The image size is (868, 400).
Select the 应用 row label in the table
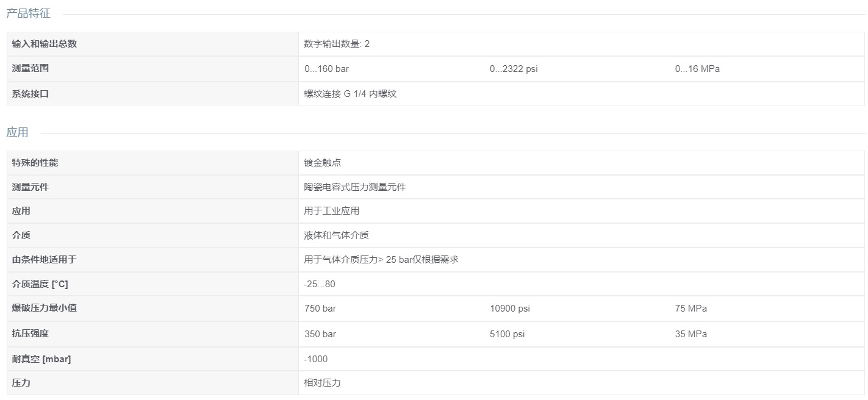21,211
